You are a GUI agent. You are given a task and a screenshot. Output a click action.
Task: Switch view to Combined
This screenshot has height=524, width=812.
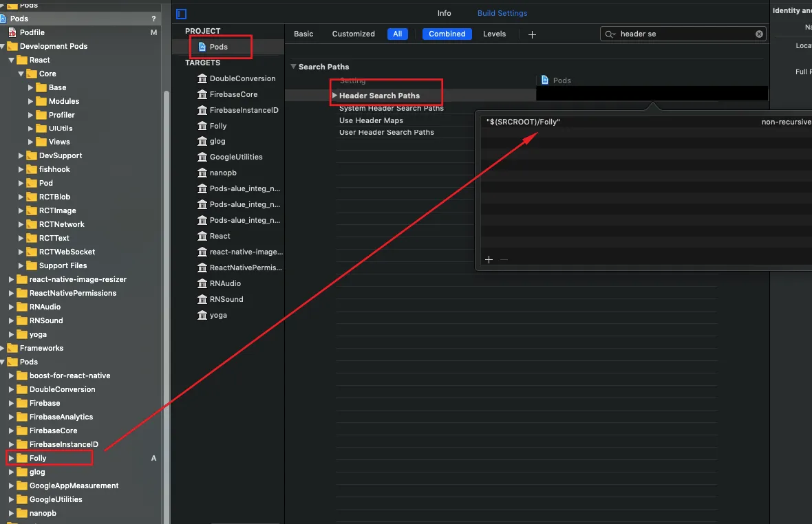447,34
